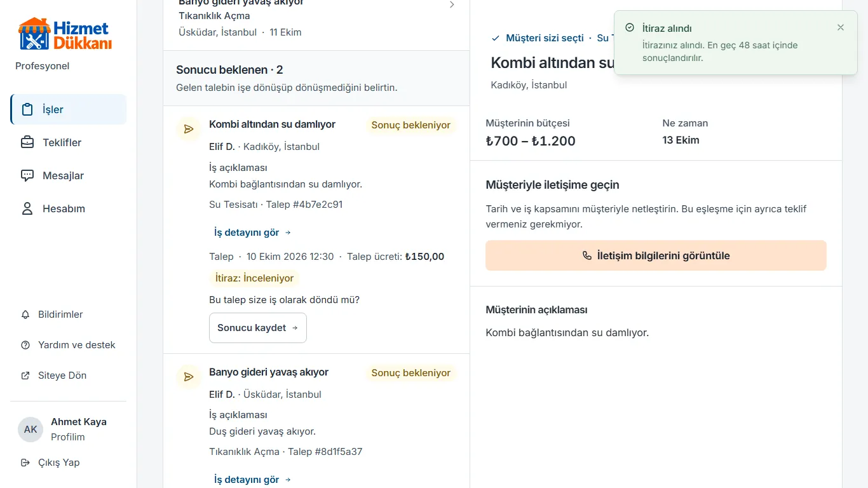Open İş detayını gör for Talep #8d1f5a37
The height and width of the screenshot is (488, 868).
(252, 480)
